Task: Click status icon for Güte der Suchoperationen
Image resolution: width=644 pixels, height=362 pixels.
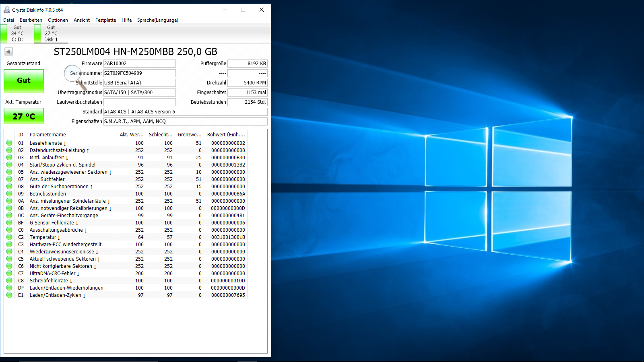Action: click(9, 186)
